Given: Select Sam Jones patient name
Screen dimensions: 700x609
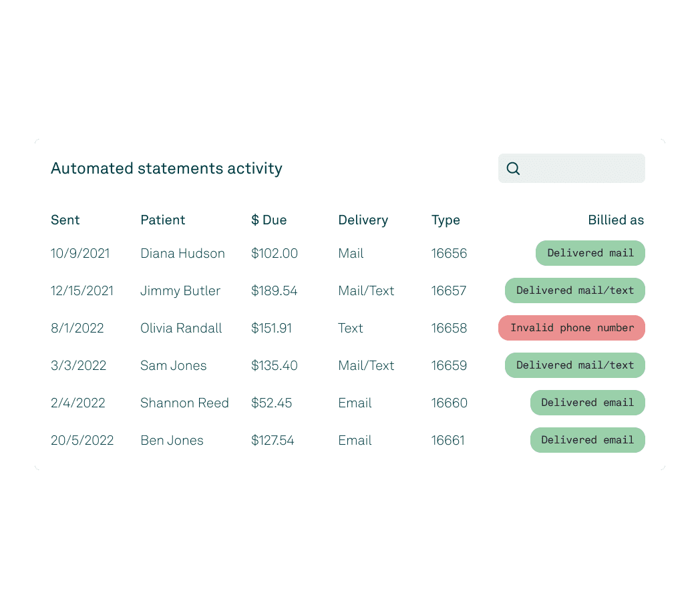Looking at the screenshot, I should (x=173, y=366).
